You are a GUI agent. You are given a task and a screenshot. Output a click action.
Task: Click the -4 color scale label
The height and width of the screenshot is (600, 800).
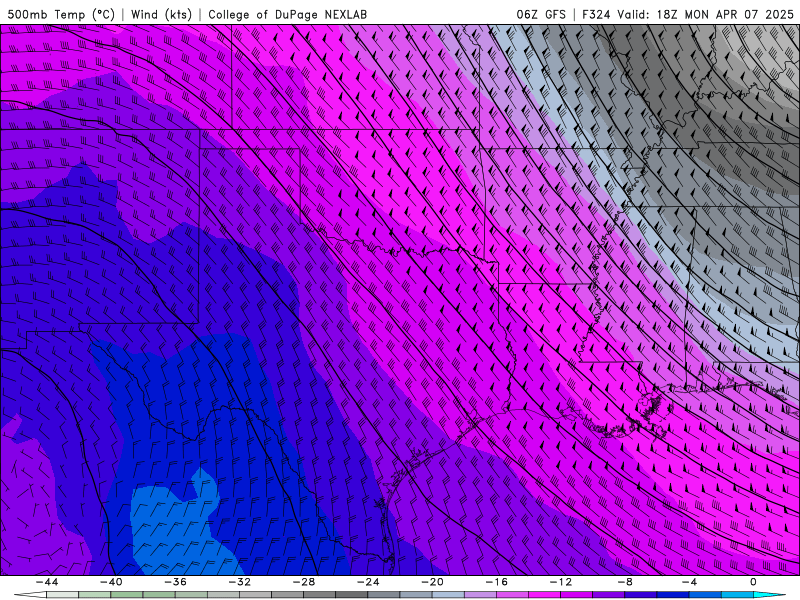click(x=689, y=582)
